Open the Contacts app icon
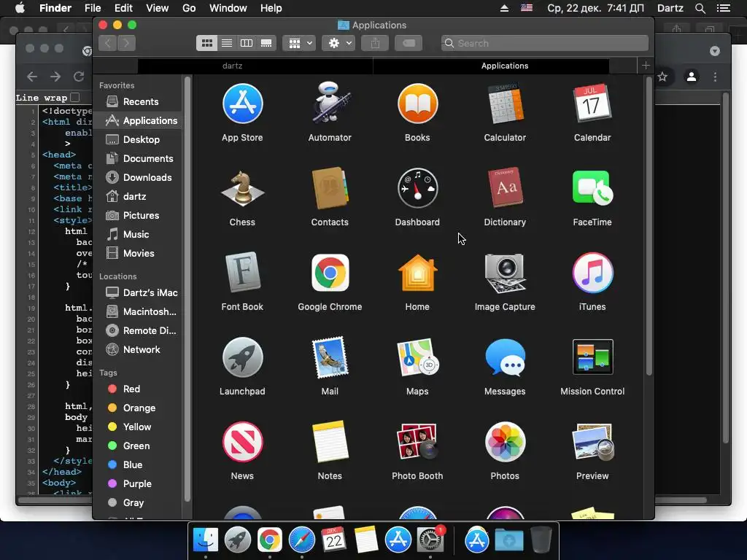 click(330, 188)
